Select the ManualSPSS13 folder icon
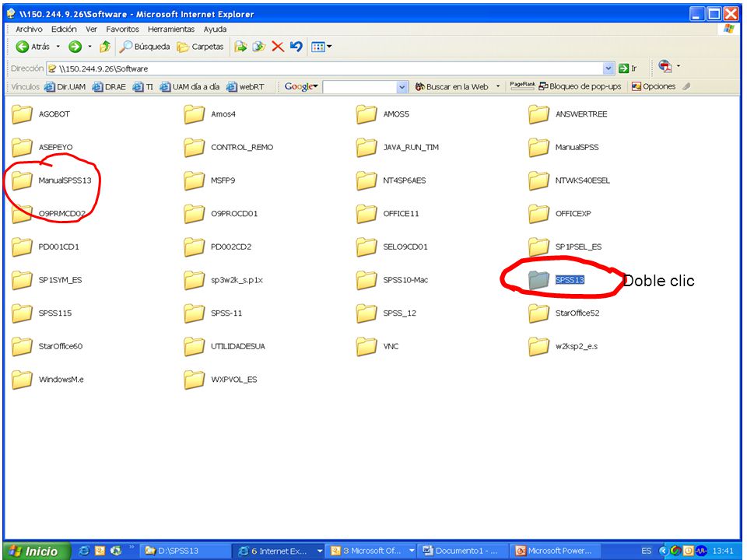Screen dimensions: 747x560 pyautogui.click(x=22, y=180)
